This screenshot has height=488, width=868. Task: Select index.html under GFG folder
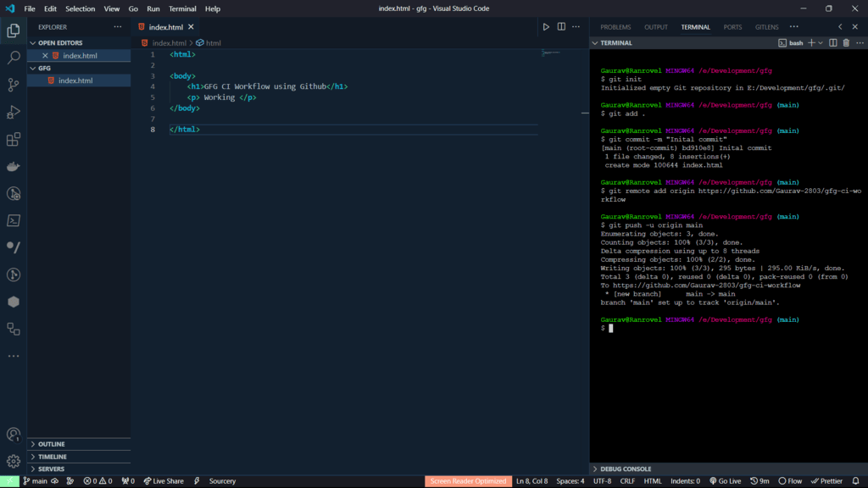click(75, 80)
